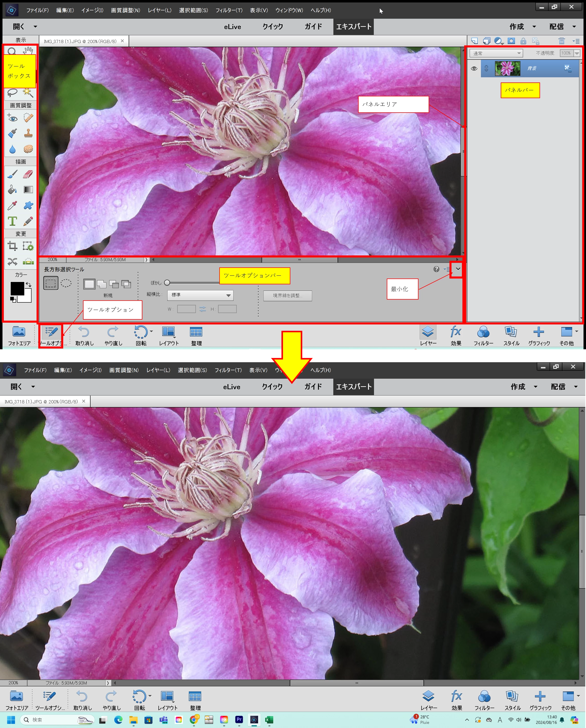Select the Paint Bucket tool
Screen dimensions: 586x728
click(12, 190)
